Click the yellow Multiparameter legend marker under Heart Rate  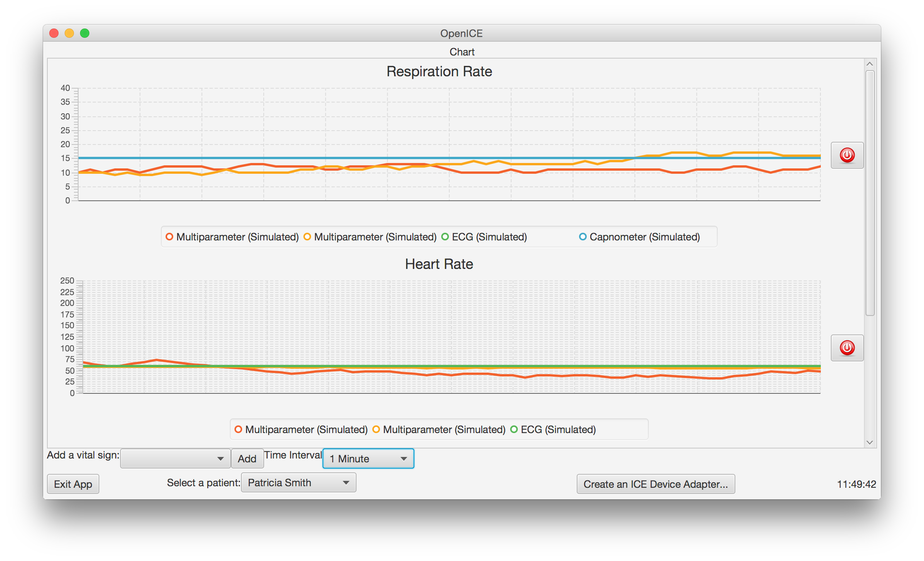376,429
